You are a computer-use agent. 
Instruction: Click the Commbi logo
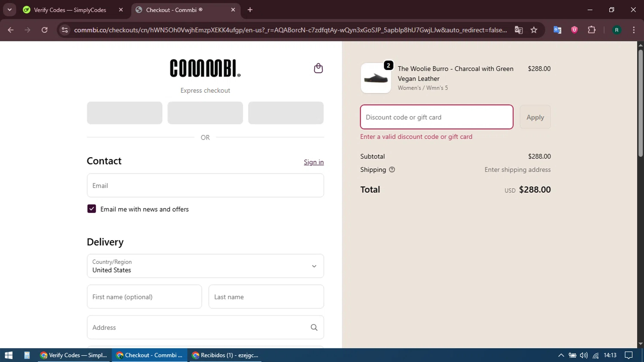205,68
